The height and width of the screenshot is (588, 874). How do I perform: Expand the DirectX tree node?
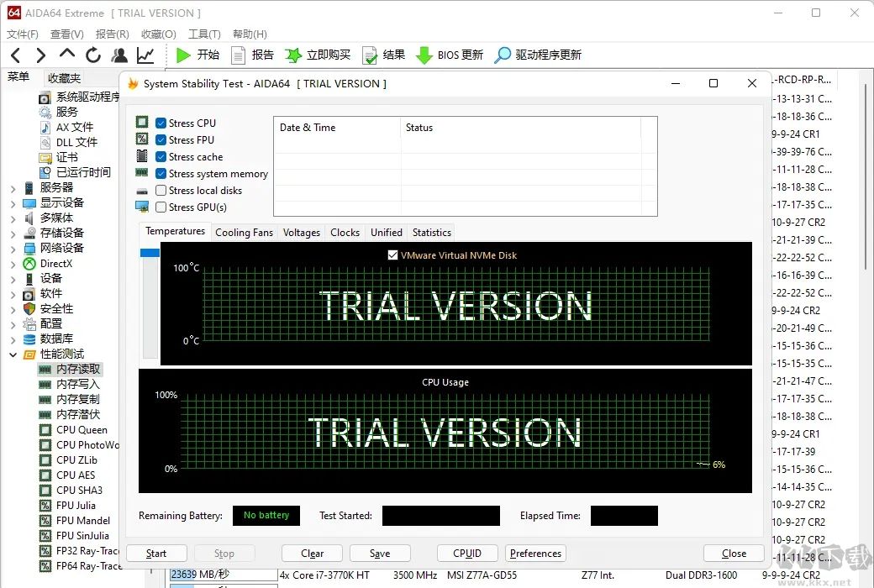coord(13,264)
